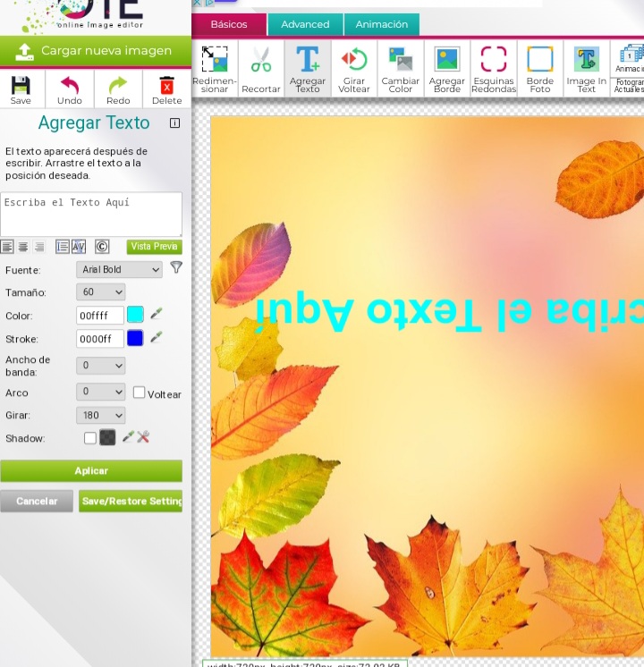Click the Undo arrow icon
The height and width of the screenshot is (667, 644).
(x=70, y=89)
